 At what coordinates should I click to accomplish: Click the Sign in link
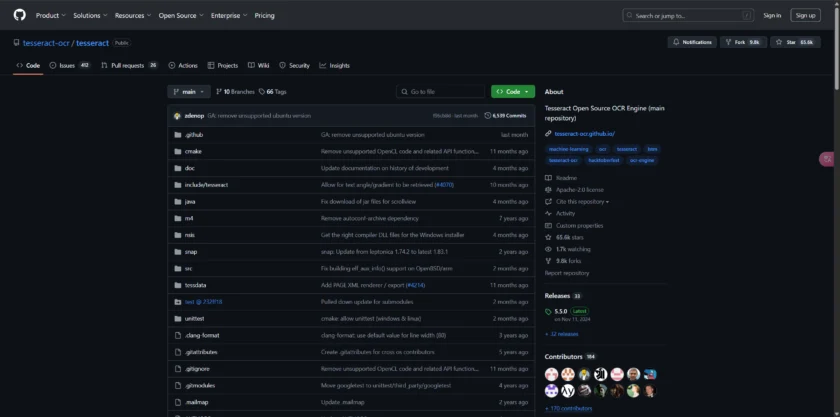(x=772, y=16)
